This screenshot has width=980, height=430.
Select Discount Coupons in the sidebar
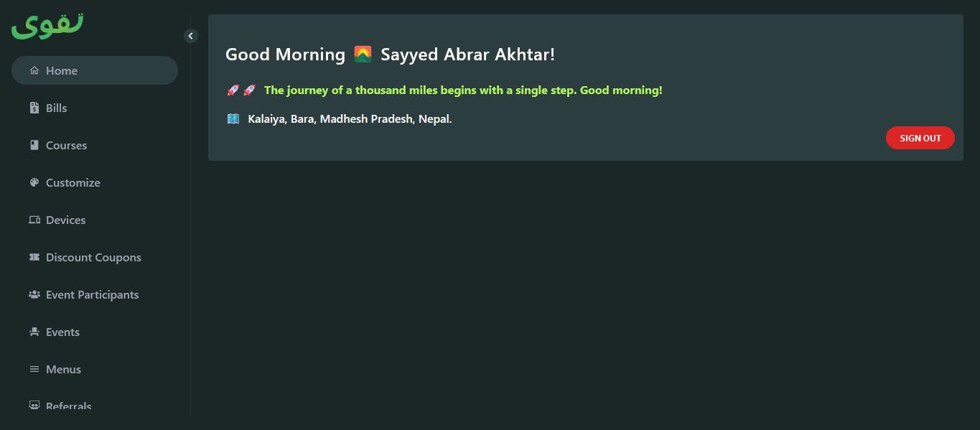(93, 257)
